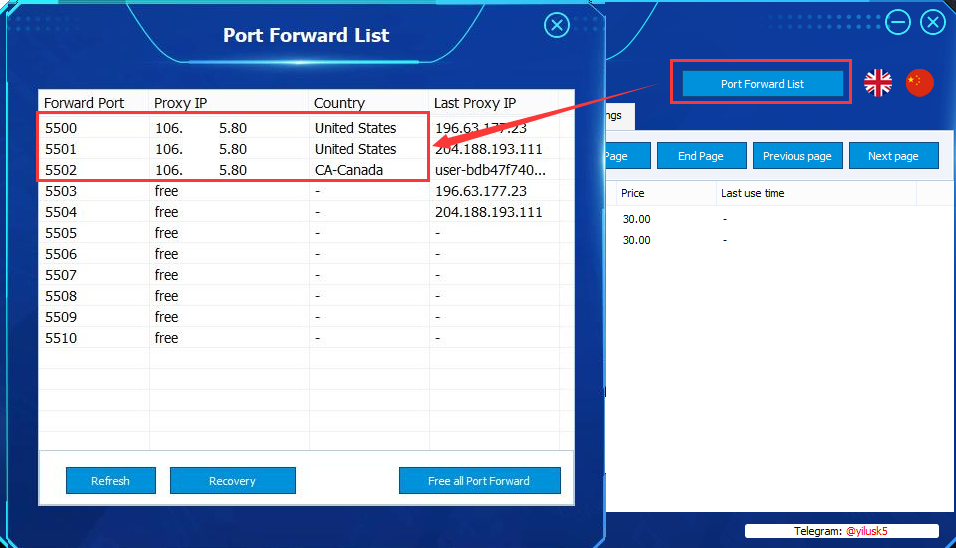The image size is (956, 548).
Task: Click CA-Canada country cell
Action: click(349, 170)
